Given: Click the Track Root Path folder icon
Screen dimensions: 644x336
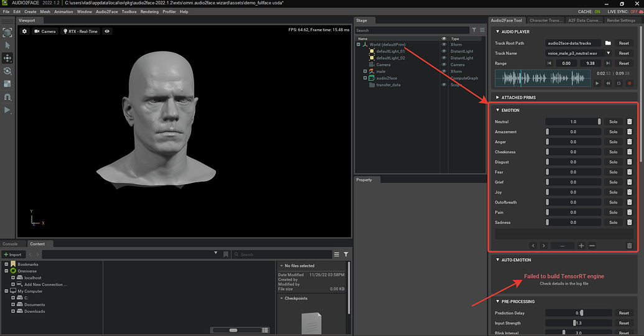Looking at the screenshot, I should 608,43.
